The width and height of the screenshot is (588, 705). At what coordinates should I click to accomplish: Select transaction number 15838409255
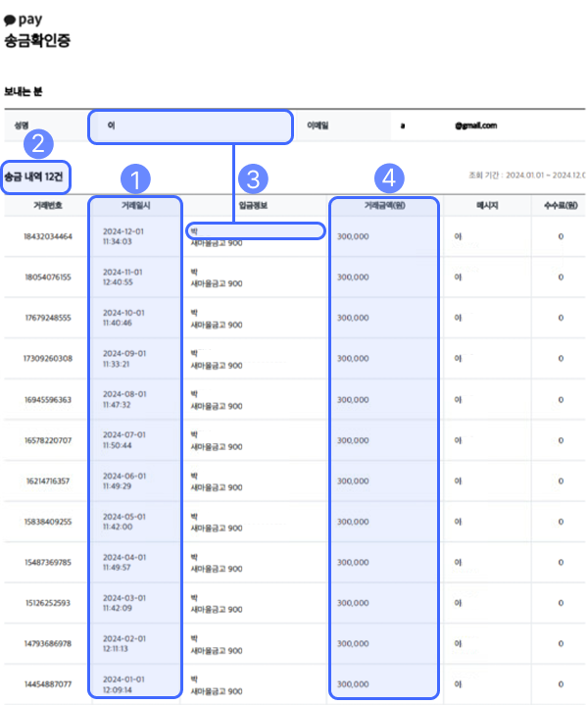click(48, 522)
